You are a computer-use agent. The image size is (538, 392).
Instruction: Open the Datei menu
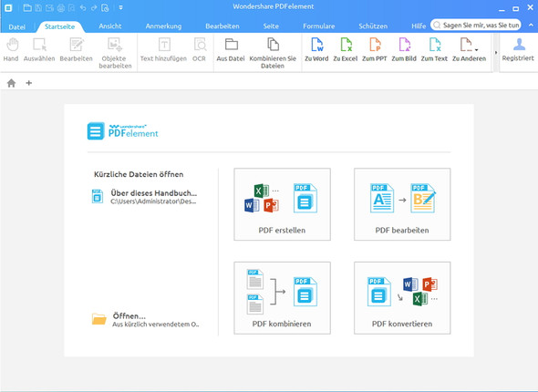pos(16,26)
